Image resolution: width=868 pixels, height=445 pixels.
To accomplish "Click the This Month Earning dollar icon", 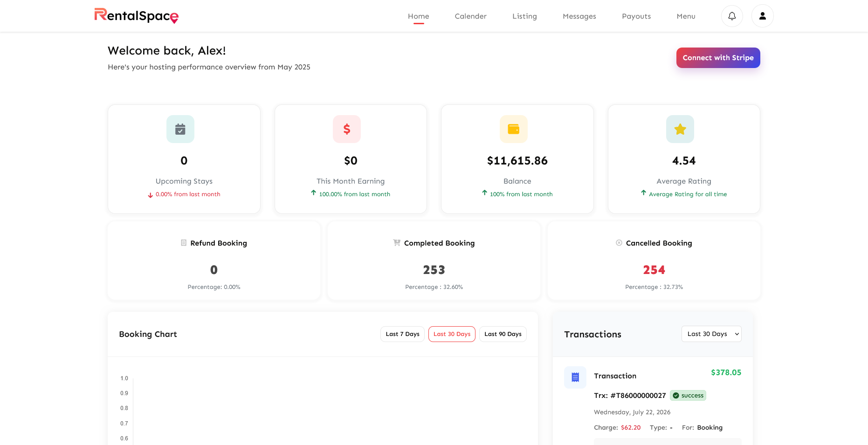I will [x=347, y=129].
